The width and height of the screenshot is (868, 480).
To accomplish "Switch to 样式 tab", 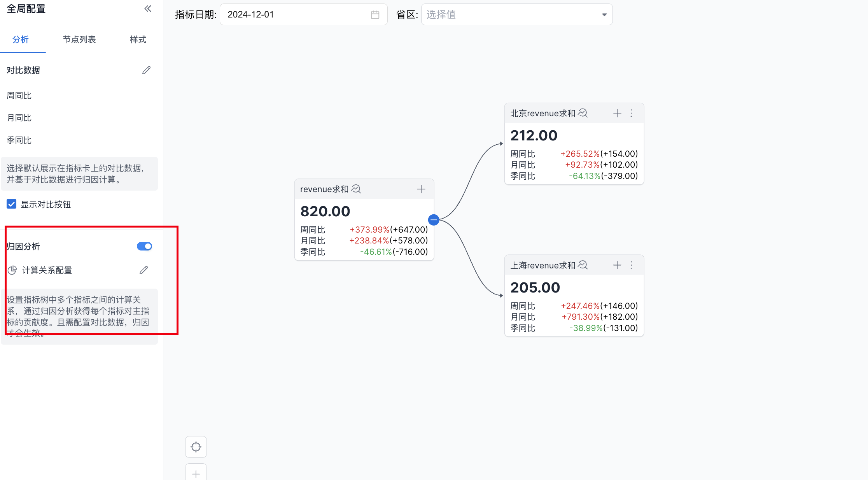I will (x=138, y=39).
